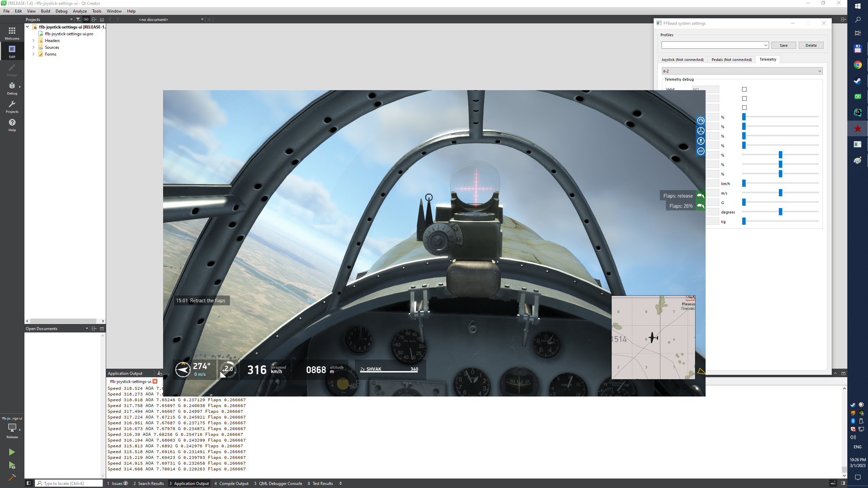868x488 pixels.
Task: Open the Profiles combo box dropdown
Action: tap(715, 45)
